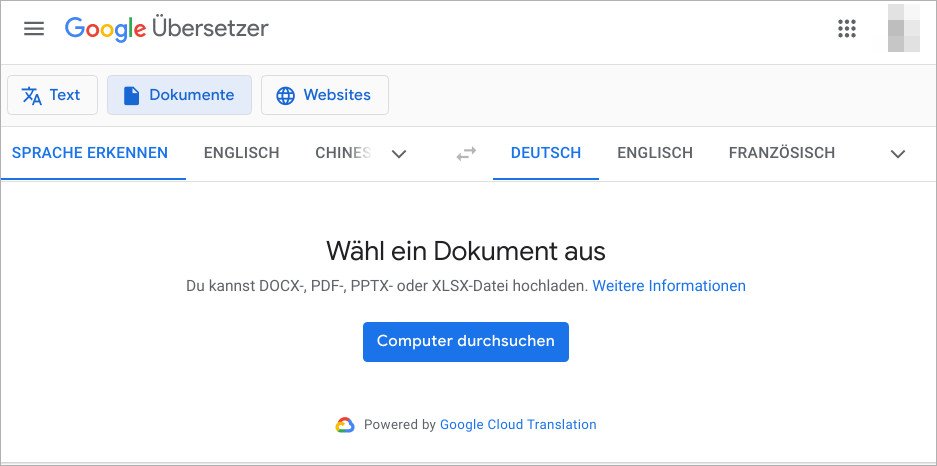This screenshot has height=466, width=937.
Task: Click Computer durchsuchen button
Action: point(466,342)
